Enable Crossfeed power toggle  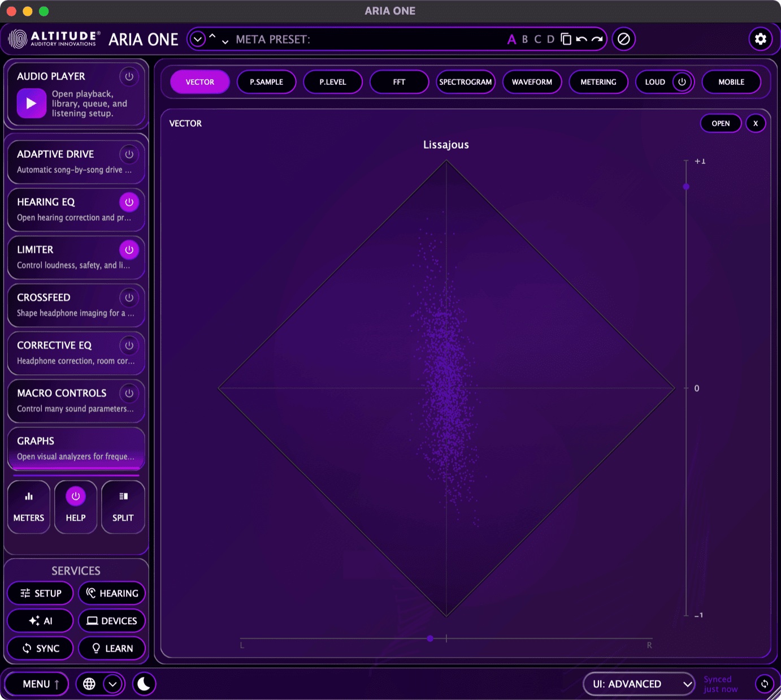click(x=129, y=297)
